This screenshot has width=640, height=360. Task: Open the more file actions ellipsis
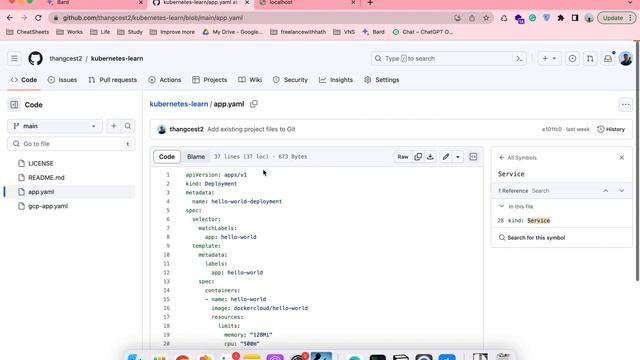625,105
